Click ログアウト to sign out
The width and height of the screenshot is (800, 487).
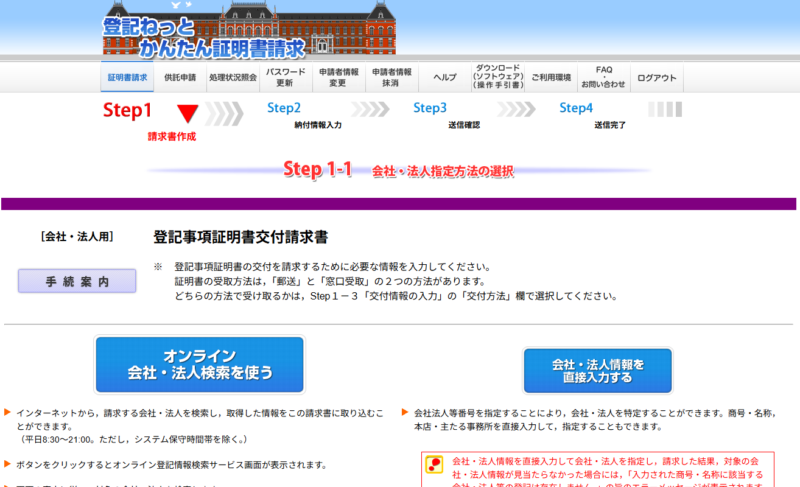(657, 78)
